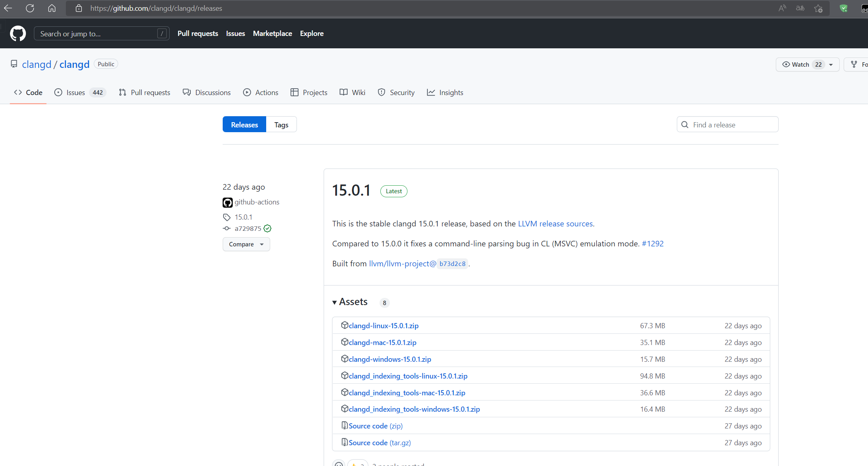This screenshot has height=466, width=868.
Task: Open the LLVM release sources link
Action: point(555,224)
